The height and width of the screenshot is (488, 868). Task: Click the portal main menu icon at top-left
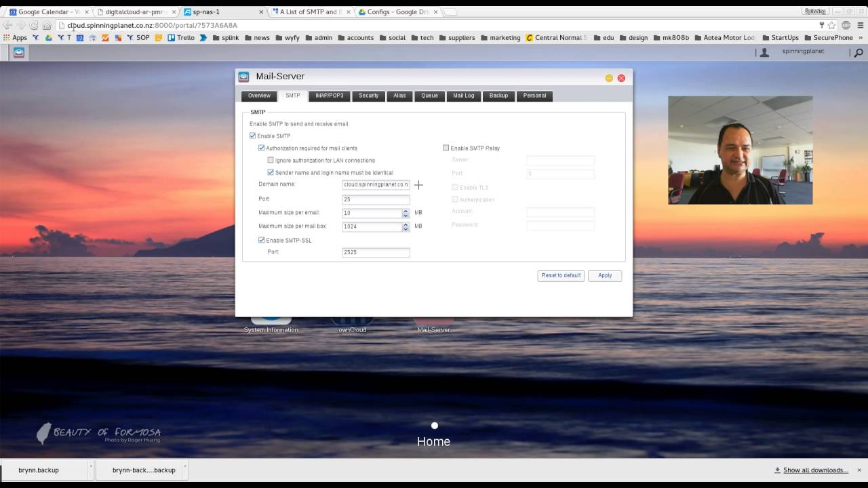(19, 52)
